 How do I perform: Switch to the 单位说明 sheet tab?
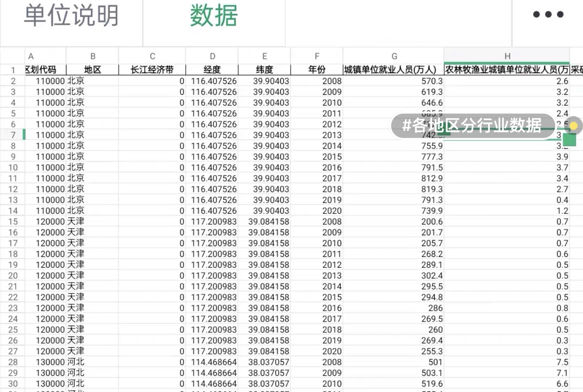71,15
